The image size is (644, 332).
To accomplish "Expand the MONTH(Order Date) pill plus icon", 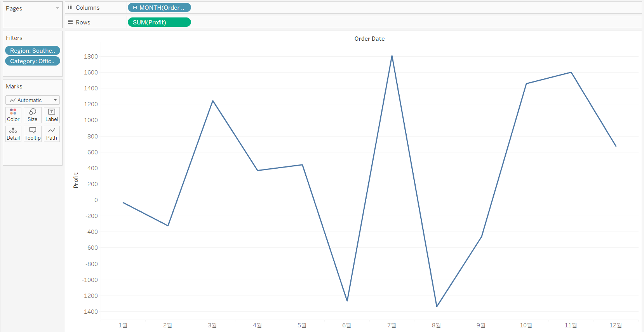I will pos(135,8).
